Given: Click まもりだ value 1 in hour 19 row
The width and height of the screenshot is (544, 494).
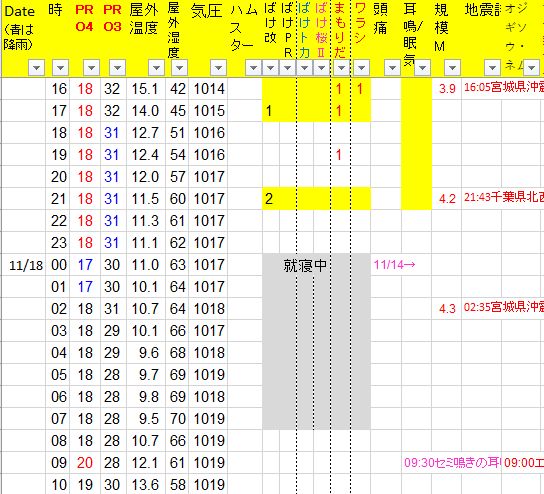Looking at the screenshot, I should click(x=339, y=155).
